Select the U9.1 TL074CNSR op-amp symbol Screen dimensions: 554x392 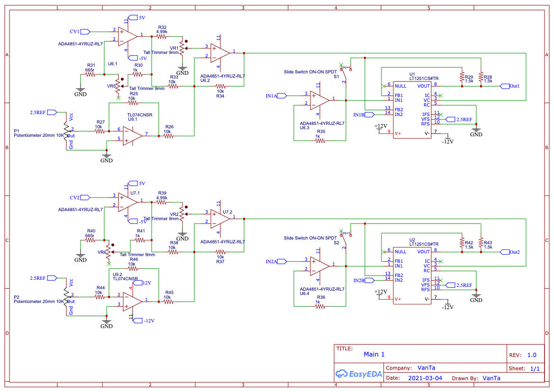(x=133, y=136)
